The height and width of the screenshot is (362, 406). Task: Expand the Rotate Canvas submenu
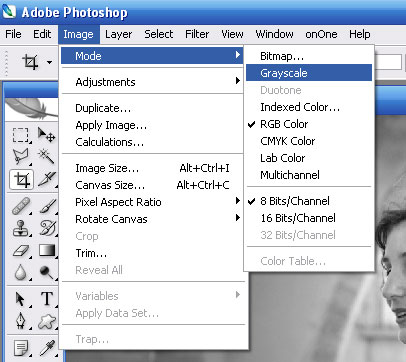coord(152,219)
